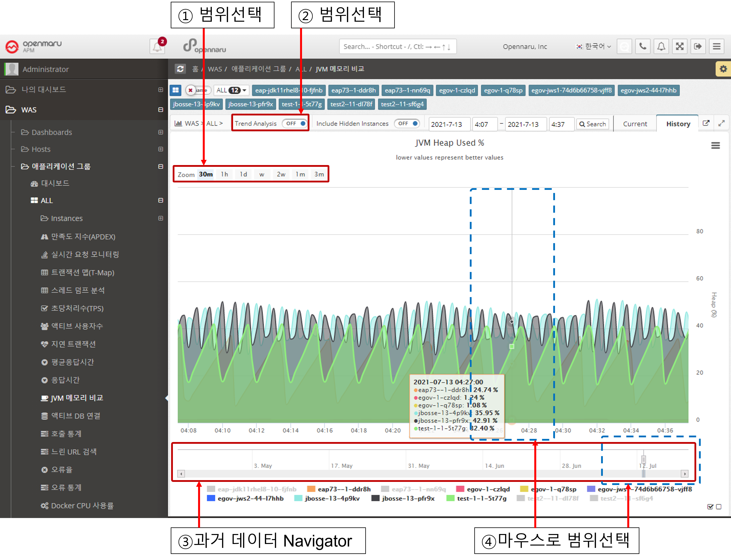Click the Search button
The width and height of the screenshot is (731, 560).
point(592,124)
